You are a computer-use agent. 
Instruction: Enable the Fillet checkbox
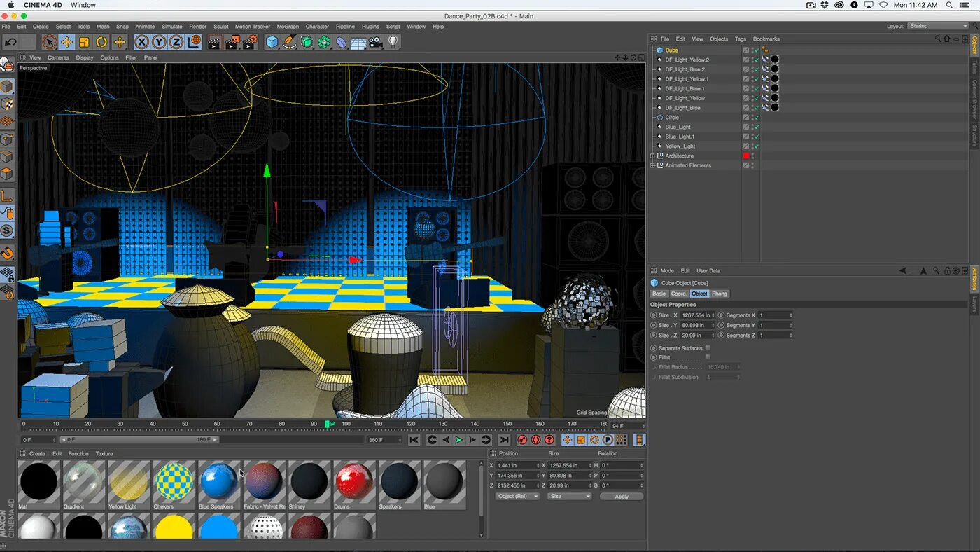click(708, 357)
